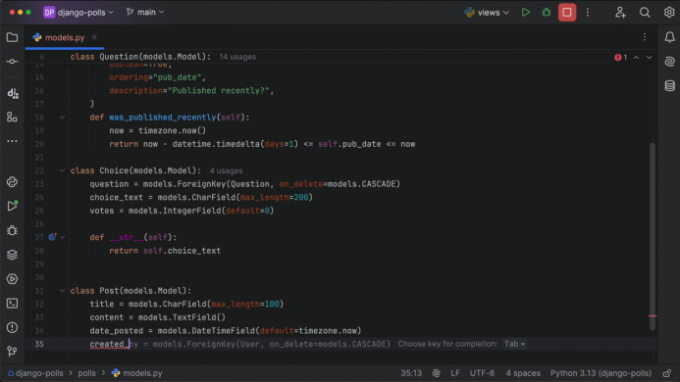Collapse __str__ method fold arrow
Image resolution: width=680 pixels, height=382 pixels.
[62, 237]
